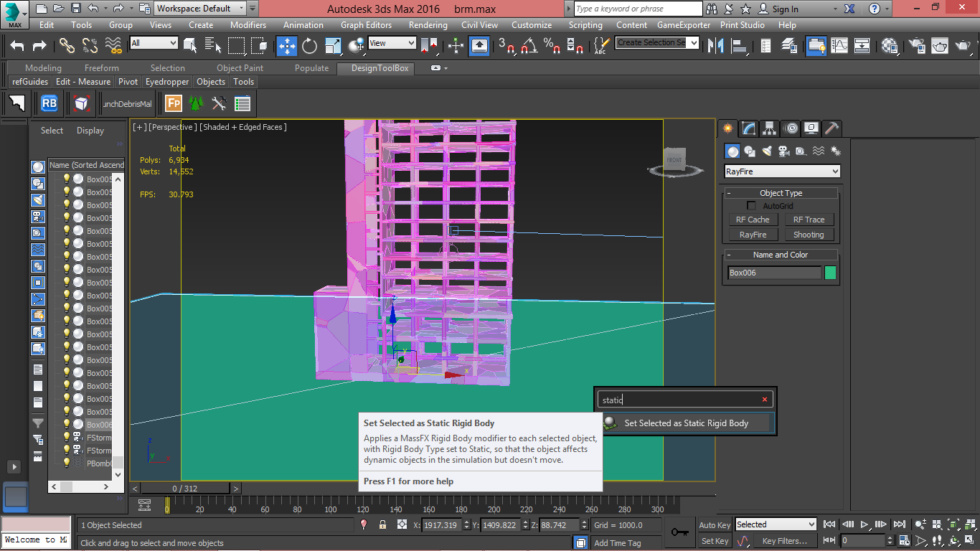
Task: Select the Systems category icon
Action: pos(836,151)
